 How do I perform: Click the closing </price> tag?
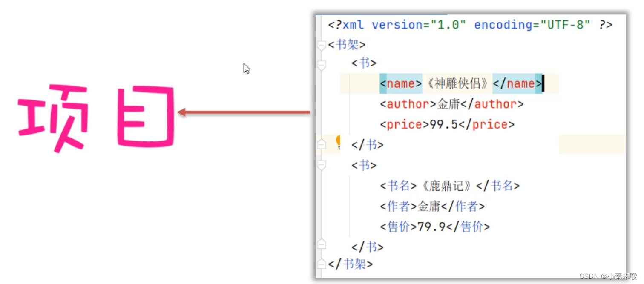click(x=486, y=124)
